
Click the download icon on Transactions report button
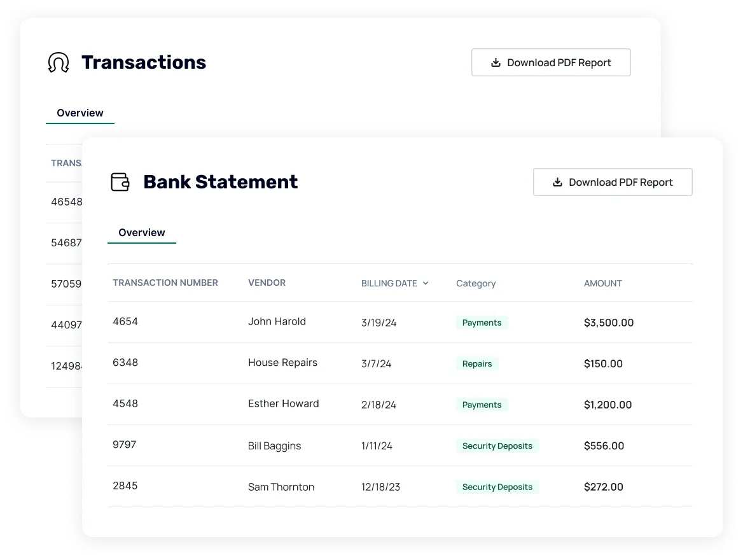pyautogui.click(x=494, y=62)
